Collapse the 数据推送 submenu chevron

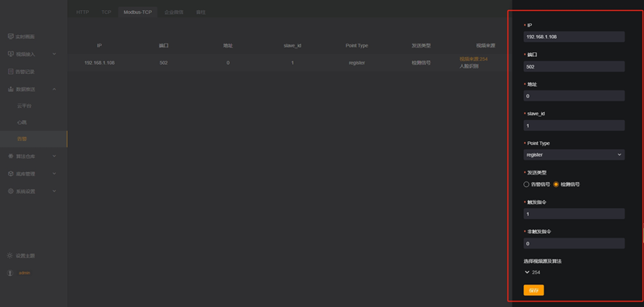click(55, 89)
